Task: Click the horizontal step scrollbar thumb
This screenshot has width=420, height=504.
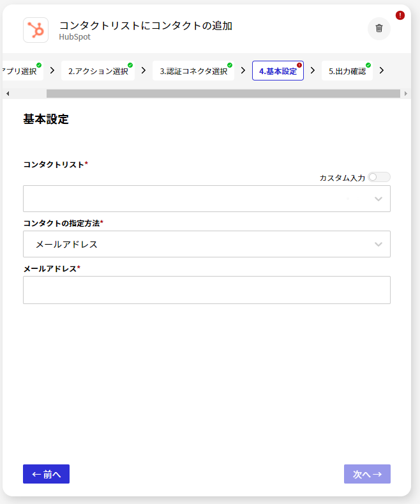Action: 223,93
